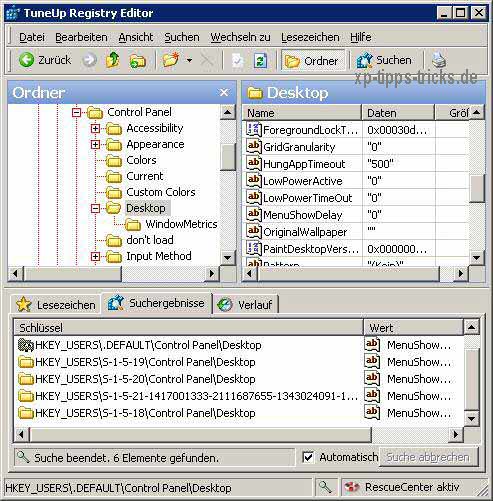This screenshot has height=501, width=493.
Task: Select the WindowMetrics subfolder
Action: [181, 224]
